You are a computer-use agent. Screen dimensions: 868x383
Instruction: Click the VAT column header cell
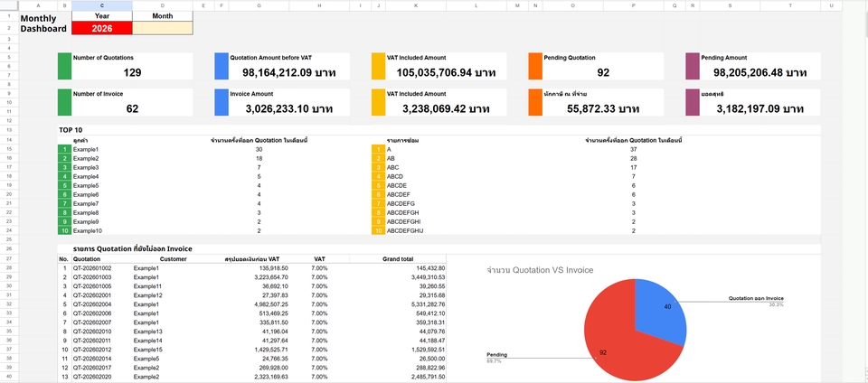(319, 258)
